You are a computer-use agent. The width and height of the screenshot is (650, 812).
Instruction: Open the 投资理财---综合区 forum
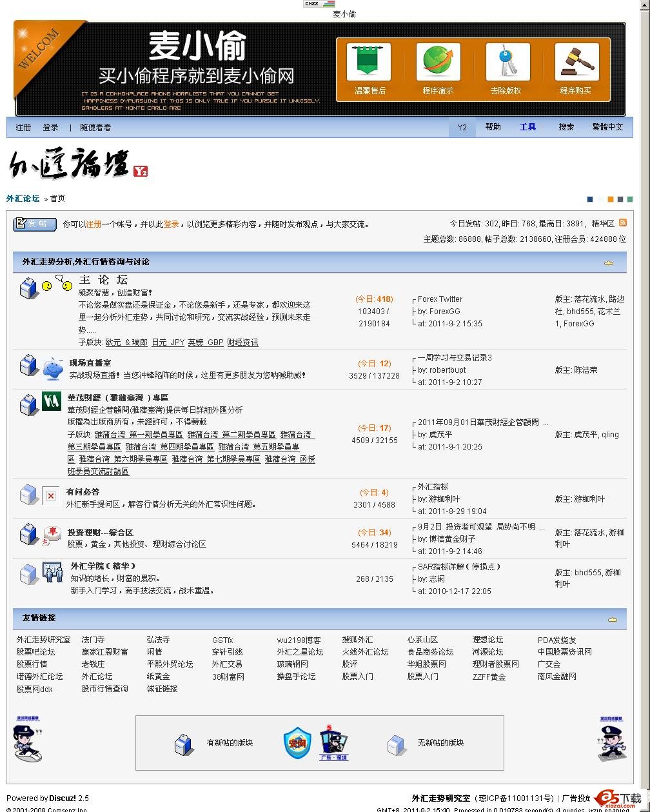pos(100,533)
